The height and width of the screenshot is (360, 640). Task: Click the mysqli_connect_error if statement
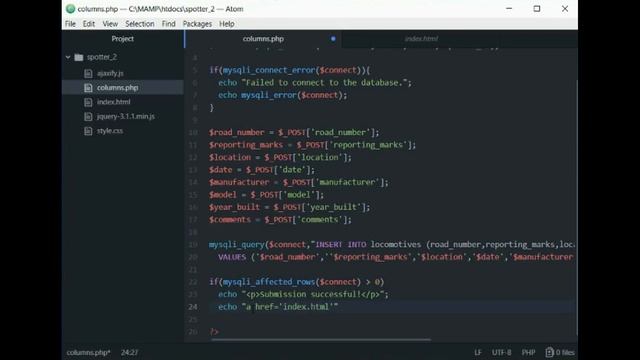289,70
